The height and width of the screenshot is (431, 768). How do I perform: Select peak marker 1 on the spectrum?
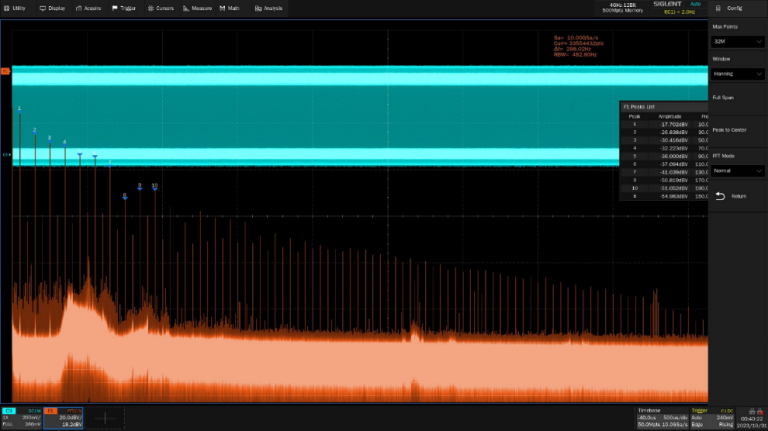(x=19, y=108)
